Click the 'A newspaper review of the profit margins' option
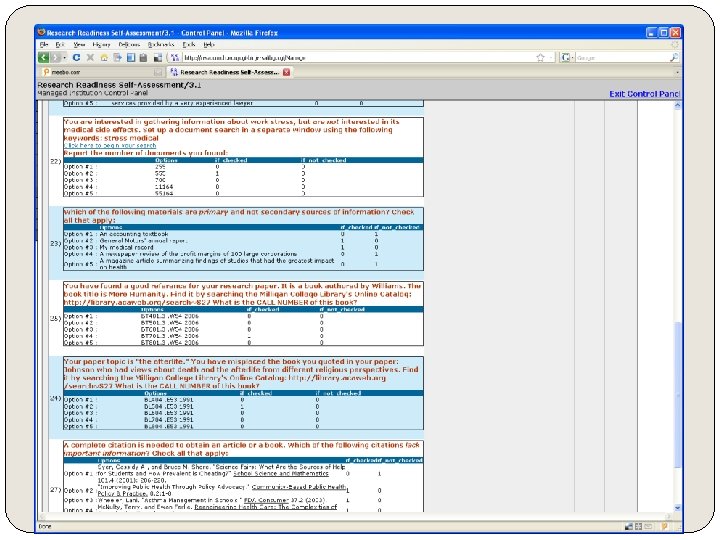720x540 pixels. coord(198,254)
